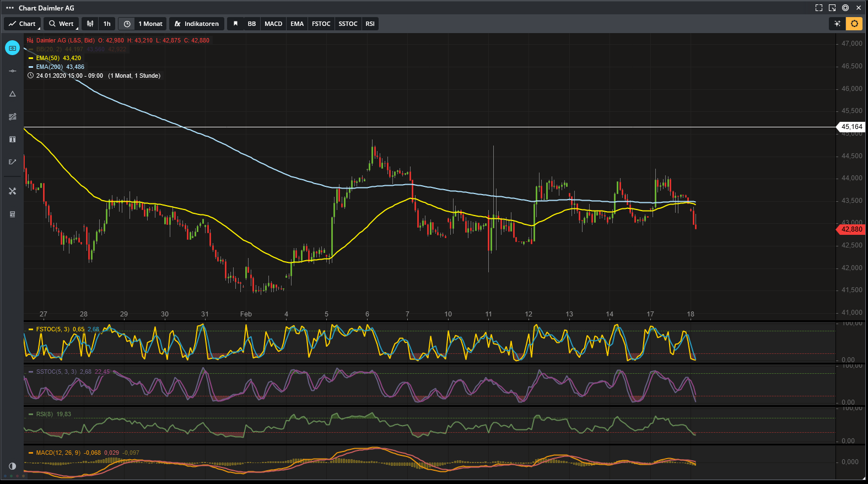This screenshot has height=484, width=868.
Task: Click the cyan snapshot icon in sidebar
Action: (x=12, y=48)
